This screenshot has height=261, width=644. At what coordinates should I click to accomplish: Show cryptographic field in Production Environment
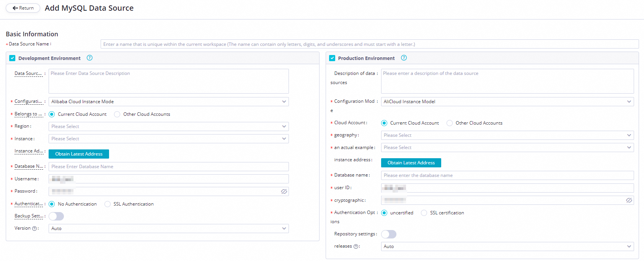point(629,200)
